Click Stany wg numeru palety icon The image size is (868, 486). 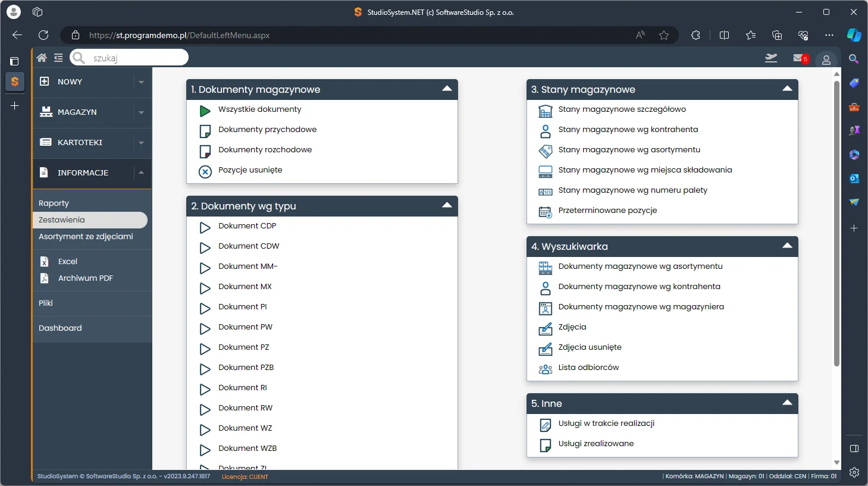point(545,192)
